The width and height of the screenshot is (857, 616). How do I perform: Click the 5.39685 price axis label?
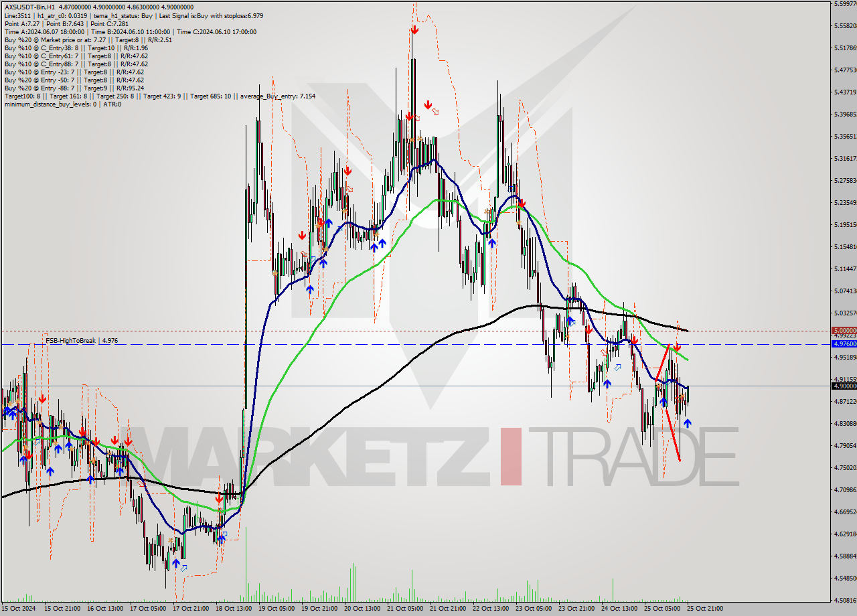coord(845,114)
